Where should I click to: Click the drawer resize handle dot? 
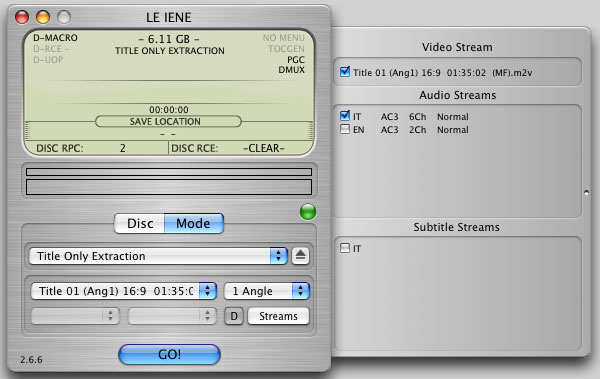tap(586, 193)
